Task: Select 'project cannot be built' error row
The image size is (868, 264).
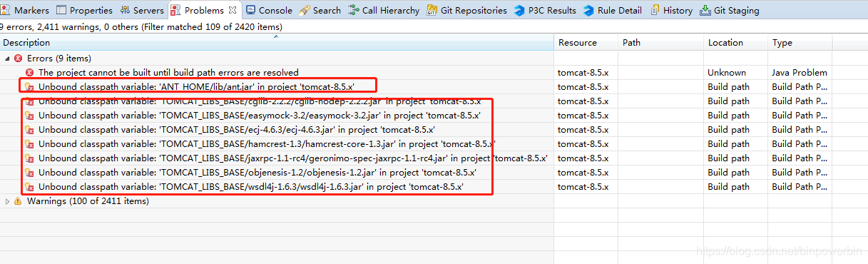Action: 434,72
